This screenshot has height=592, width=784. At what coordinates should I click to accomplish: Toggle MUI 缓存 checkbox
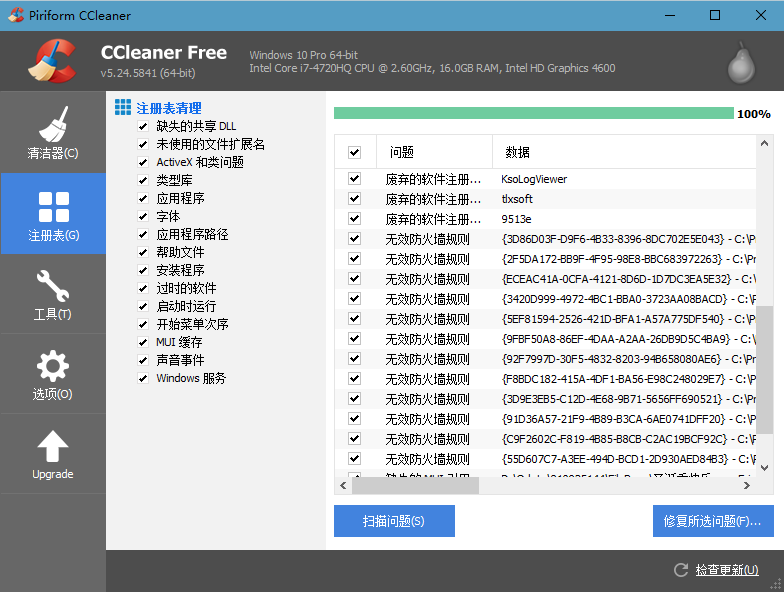143,342
